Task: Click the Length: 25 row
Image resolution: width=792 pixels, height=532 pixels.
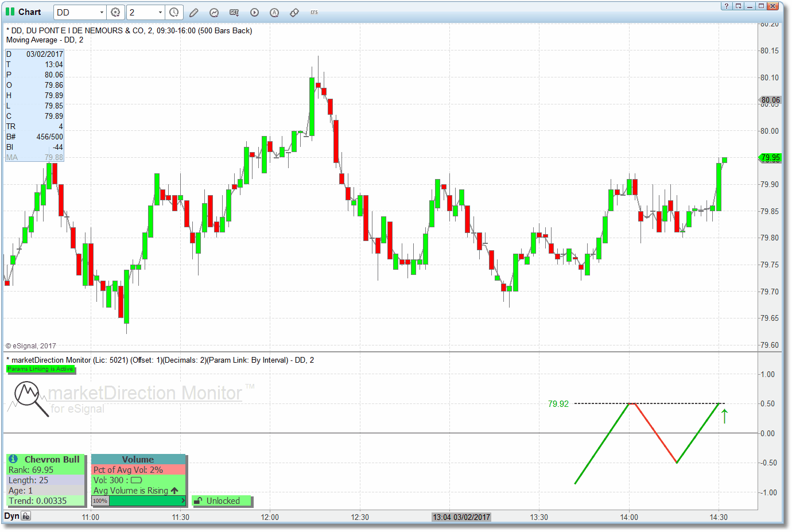Action: (45, 480)
